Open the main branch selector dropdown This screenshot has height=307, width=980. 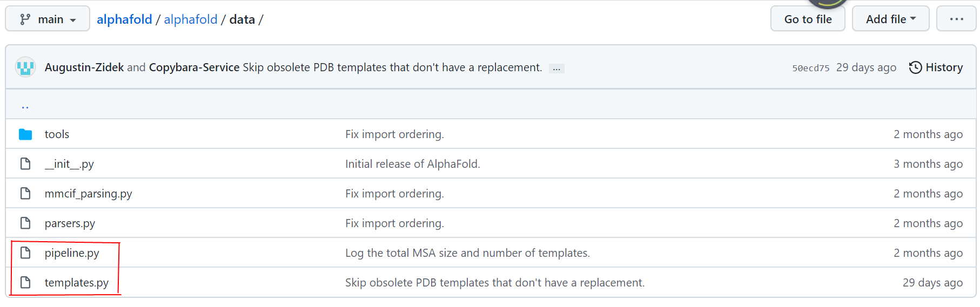coord(48,19)
